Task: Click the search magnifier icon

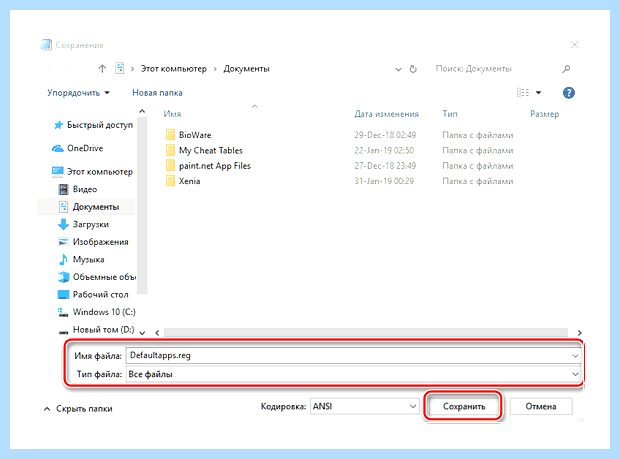Action: 566,69
